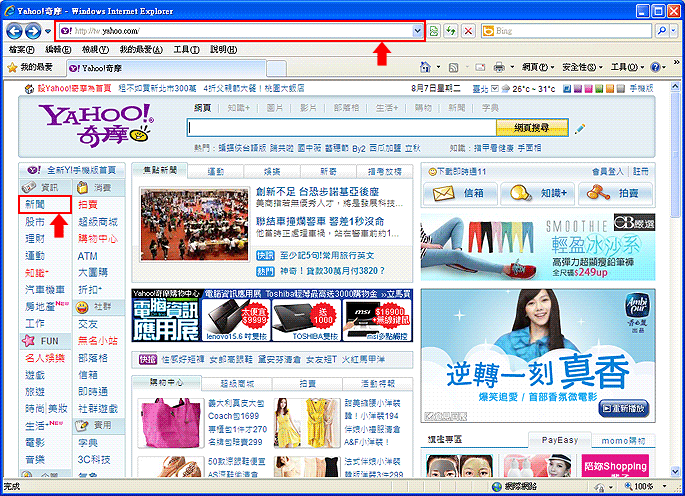This screenshot has width=685, height=496.
Task: Stop loading with the red X icon
Action: [x=468, y=31]
